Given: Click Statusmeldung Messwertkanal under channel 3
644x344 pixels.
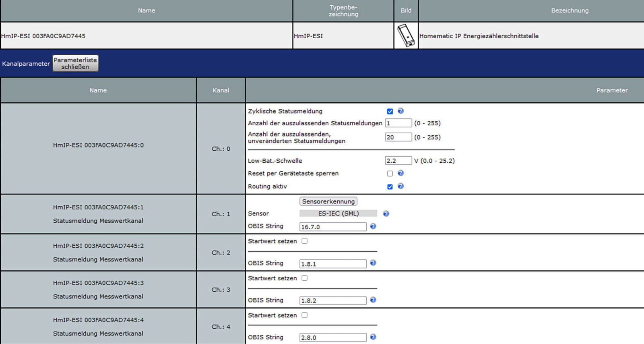Looking at the screenshot, I should pyautogui.click(x=98, y=296).
